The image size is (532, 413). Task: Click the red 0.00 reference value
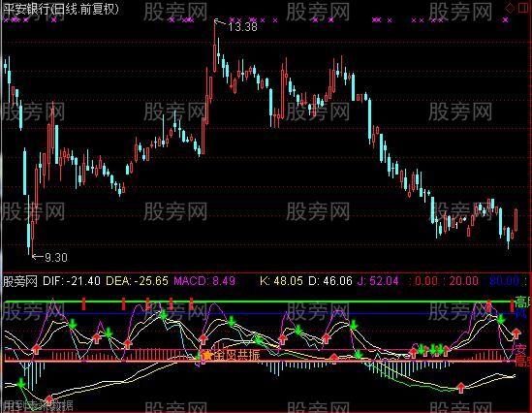[x=426, y=281]
